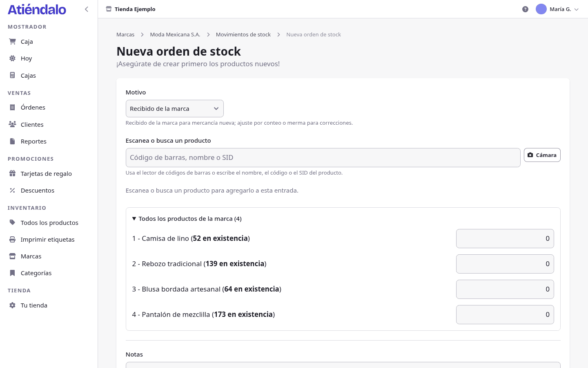
Task: Click the Notas text area
Action: [343, 365]
